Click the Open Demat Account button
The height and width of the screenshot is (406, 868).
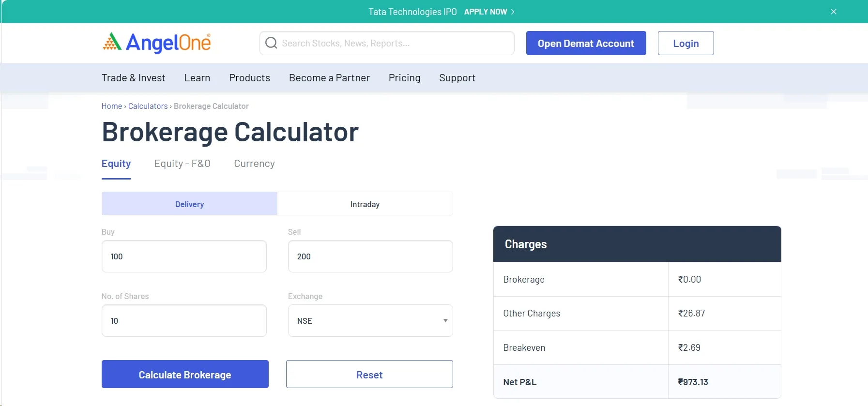point(586,43)
